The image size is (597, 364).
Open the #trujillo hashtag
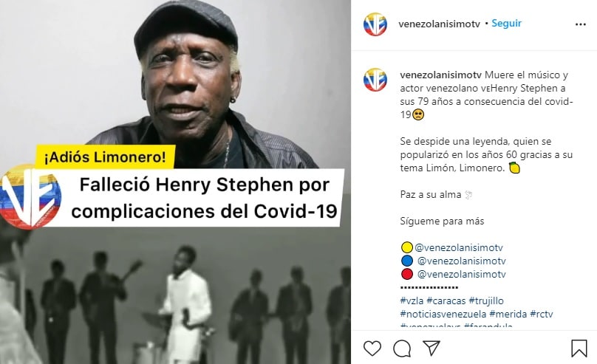tap(486, 301)
